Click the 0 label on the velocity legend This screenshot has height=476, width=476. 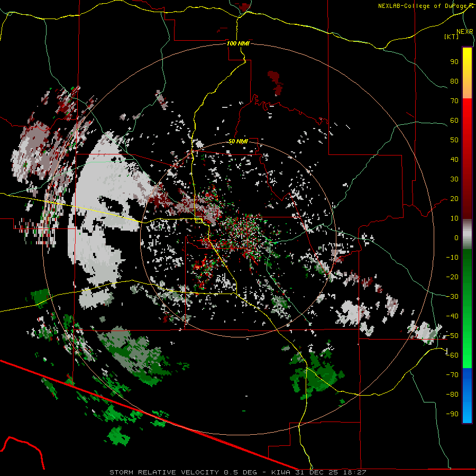coord(456,238)
